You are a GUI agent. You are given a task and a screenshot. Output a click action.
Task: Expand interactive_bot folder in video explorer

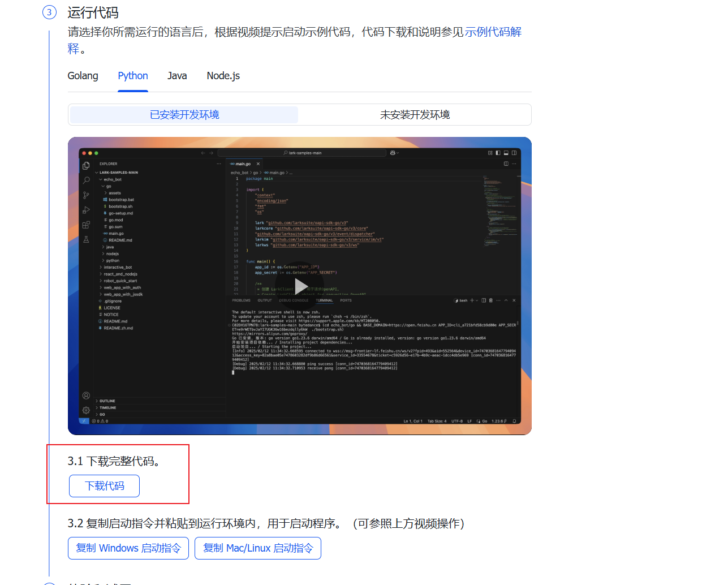(x=117, y=268)
